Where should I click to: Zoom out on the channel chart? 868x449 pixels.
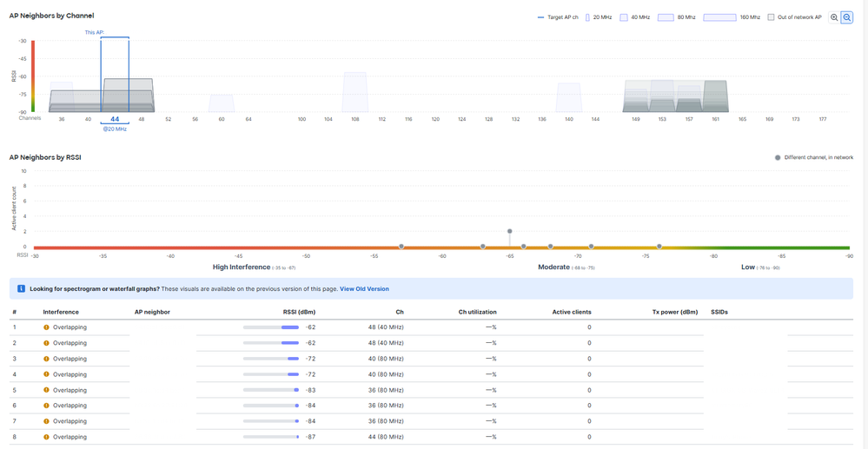pos(846,17)
